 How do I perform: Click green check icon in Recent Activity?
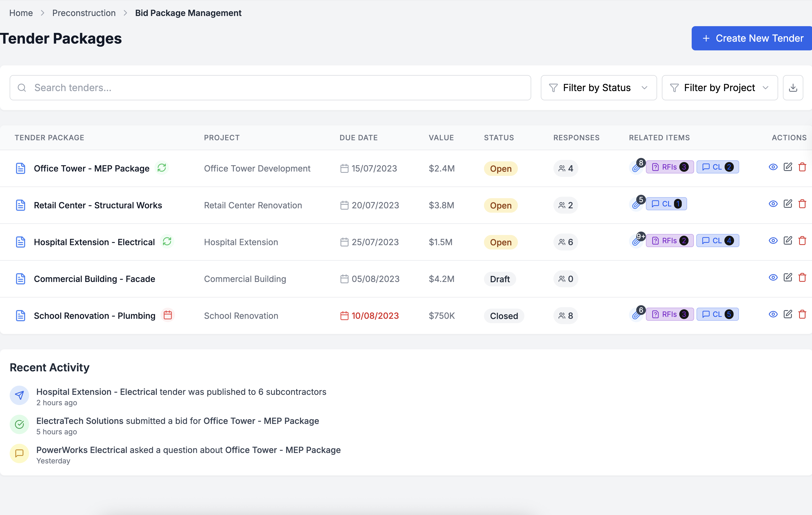(19, 424)
